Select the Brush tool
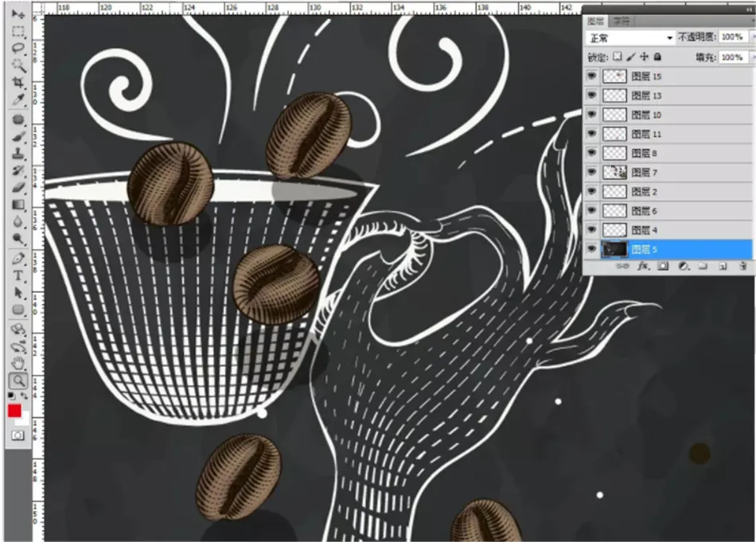 pyautogui.click(x=18, y=137)
